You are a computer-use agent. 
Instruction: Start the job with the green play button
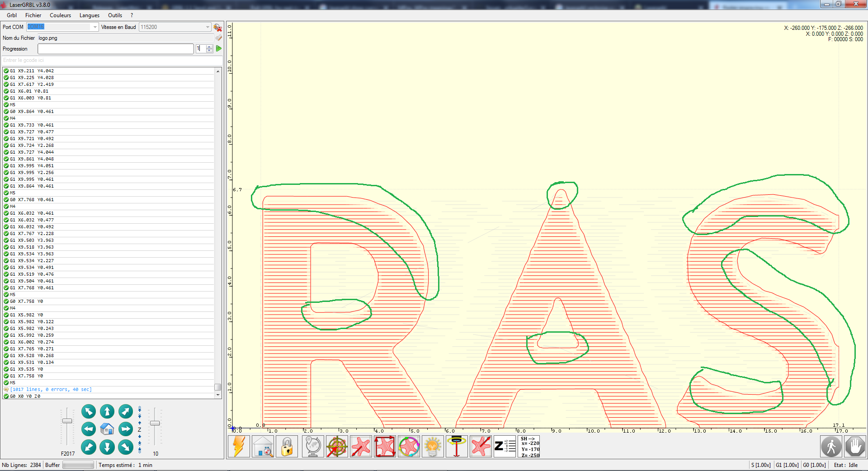click(218, 48)
